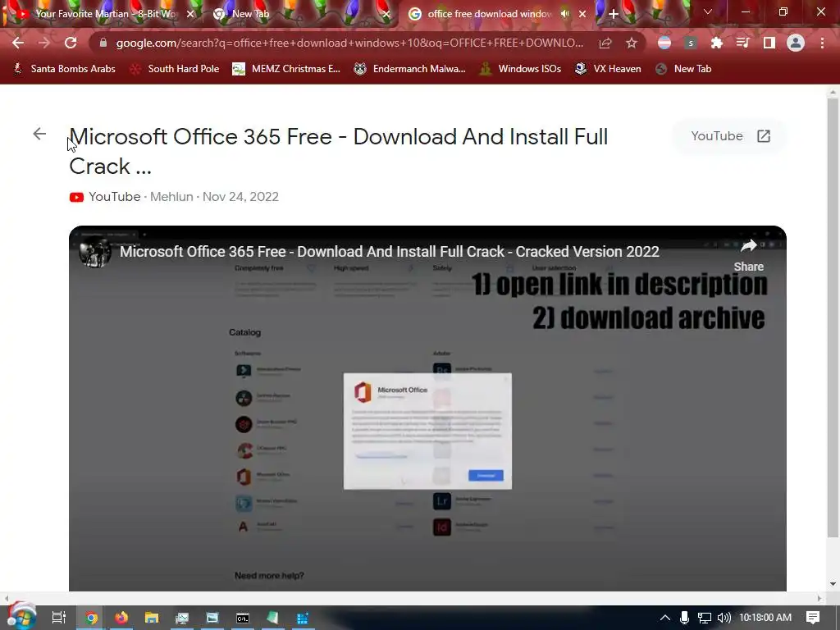
Task: Select the office free download search tab
Action: (489, 14)
